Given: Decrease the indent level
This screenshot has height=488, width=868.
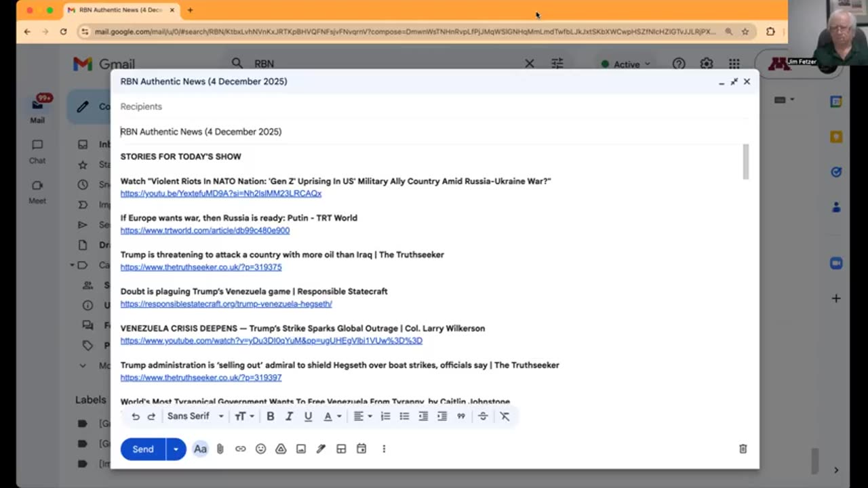Looking at the screenshot, I should pos(423,416).
